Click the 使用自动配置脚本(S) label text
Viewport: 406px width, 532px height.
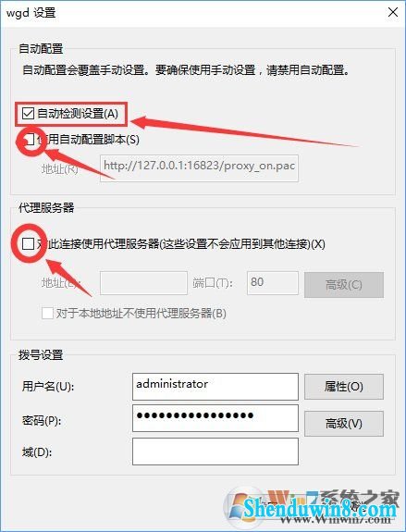(x=89, y=140)
